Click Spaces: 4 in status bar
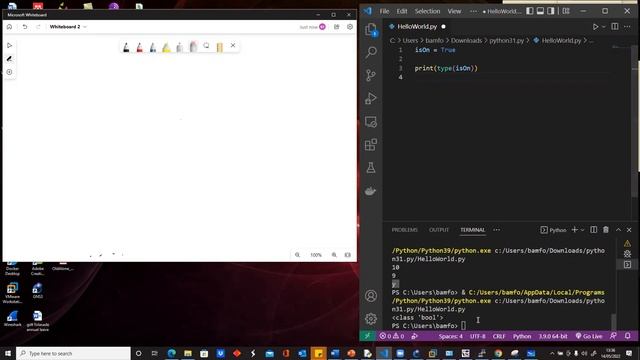The width and height of the screenshot is (640, 360). click(x=451, y=336)
